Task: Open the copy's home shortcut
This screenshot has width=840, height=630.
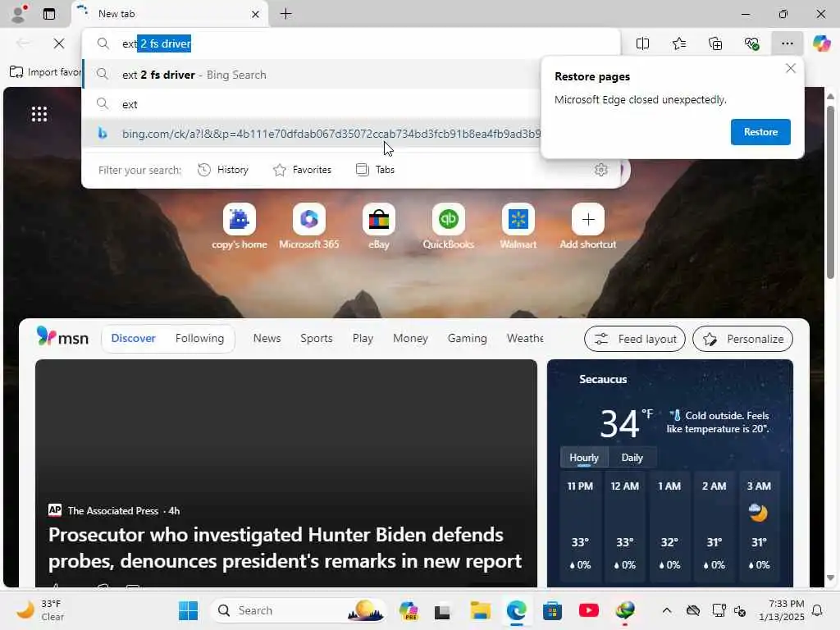Action: click(240, 226)
